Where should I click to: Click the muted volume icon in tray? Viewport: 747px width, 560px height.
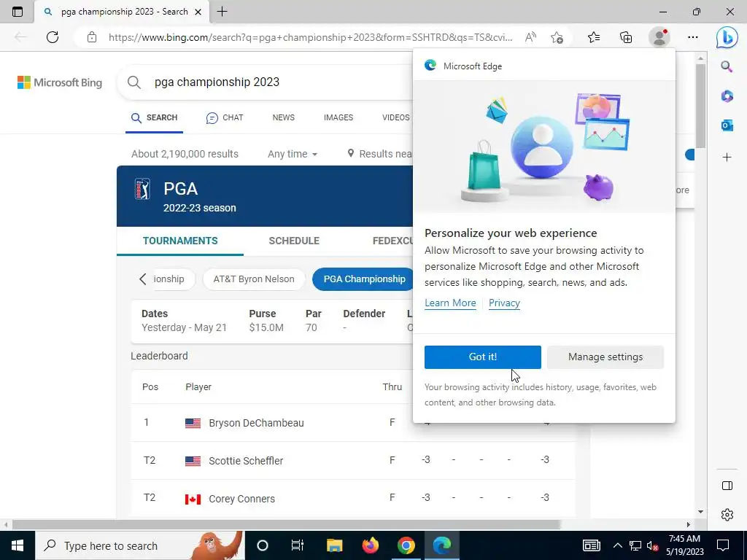pyautogui.click(x=653, y=545)
